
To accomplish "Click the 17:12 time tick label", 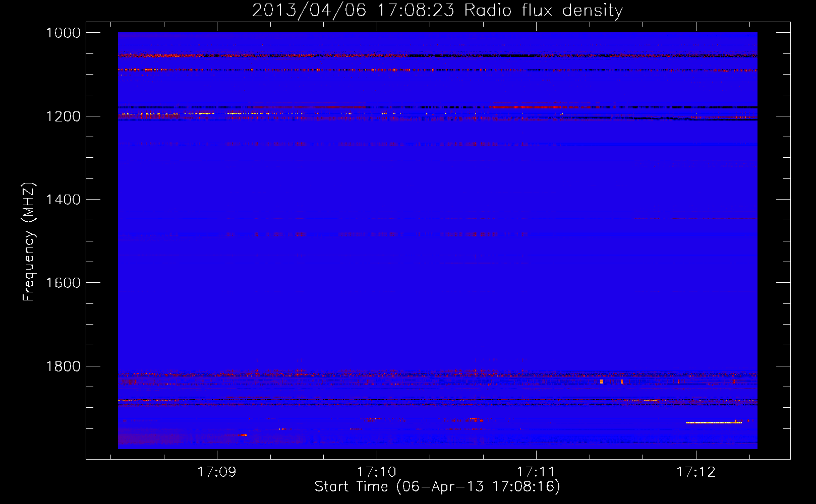I will [696, 472].
